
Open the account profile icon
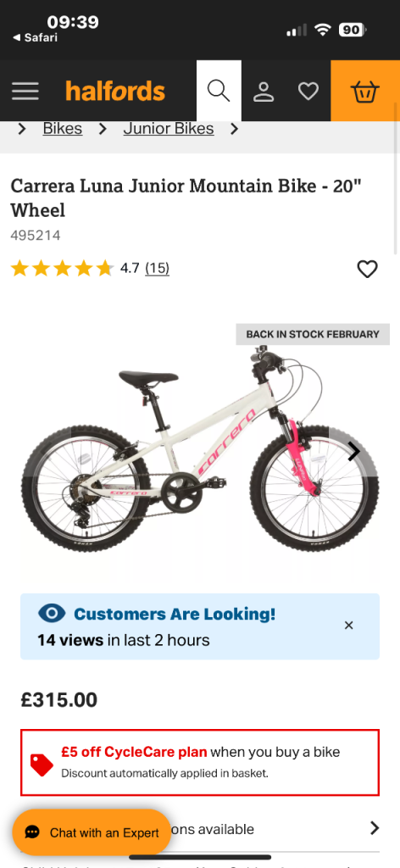[264, 92]
